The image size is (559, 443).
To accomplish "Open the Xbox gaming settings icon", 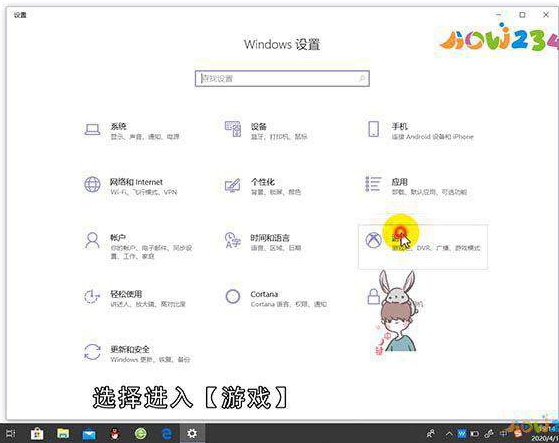I will click(x=373, y=240).
